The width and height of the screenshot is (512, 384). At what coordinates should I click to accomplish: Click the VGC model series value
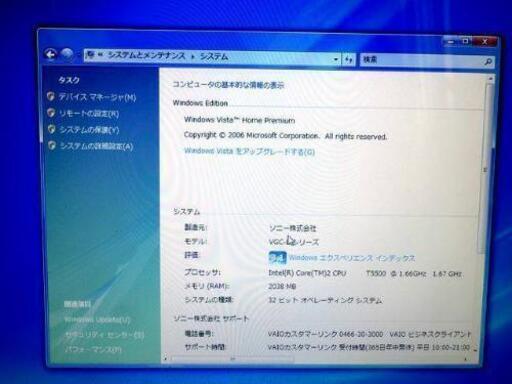click(294, 242)
